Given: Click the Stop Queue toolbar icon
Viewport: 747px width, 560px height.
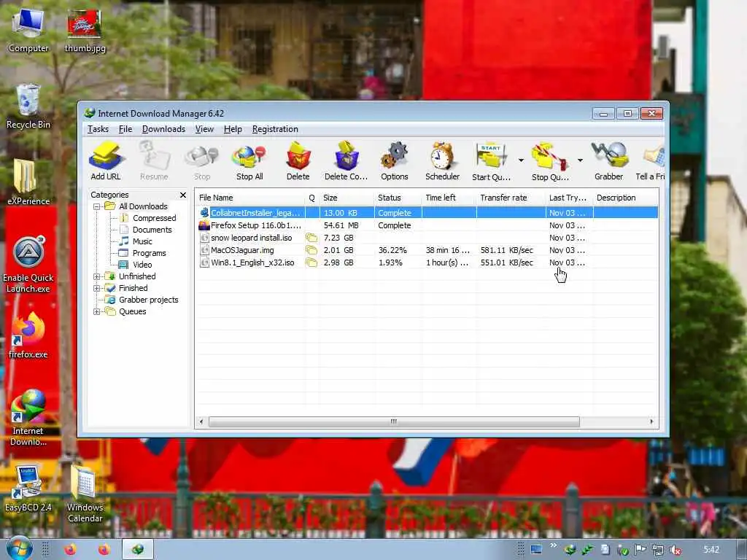Looking at the screenshot, I should [550, 160].
